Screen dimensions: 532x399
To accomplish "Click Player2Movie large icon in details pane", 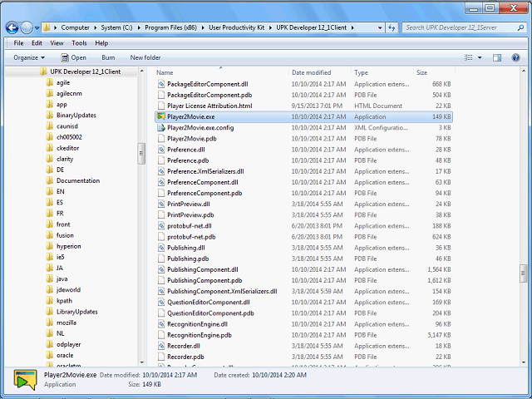I will point(25,380).
